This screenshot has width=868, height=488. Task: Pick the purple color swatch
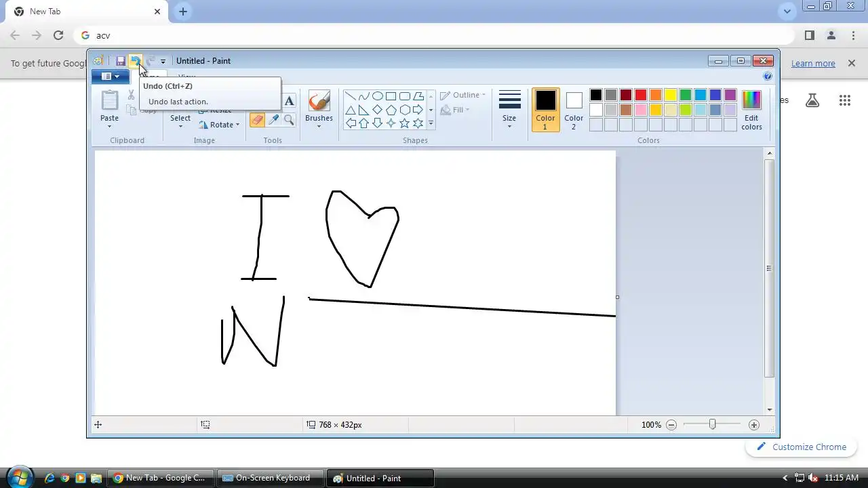[730, 95]
